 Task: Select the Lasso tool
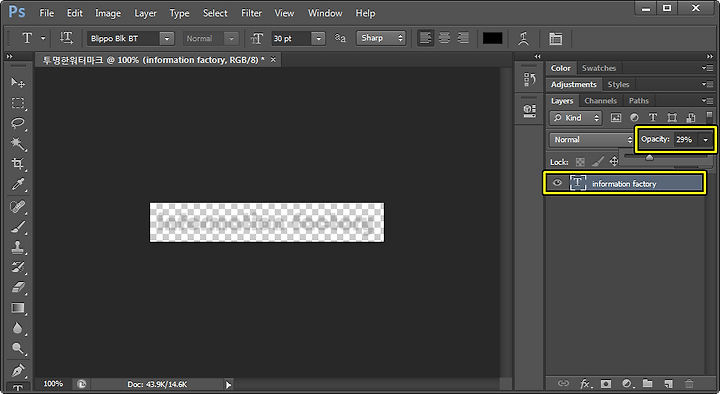coord(18,123)
